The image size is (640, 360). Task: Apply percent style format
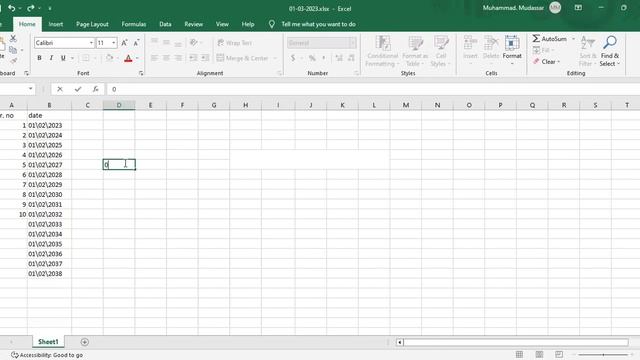pyautogui.click(x=312, y=58)
